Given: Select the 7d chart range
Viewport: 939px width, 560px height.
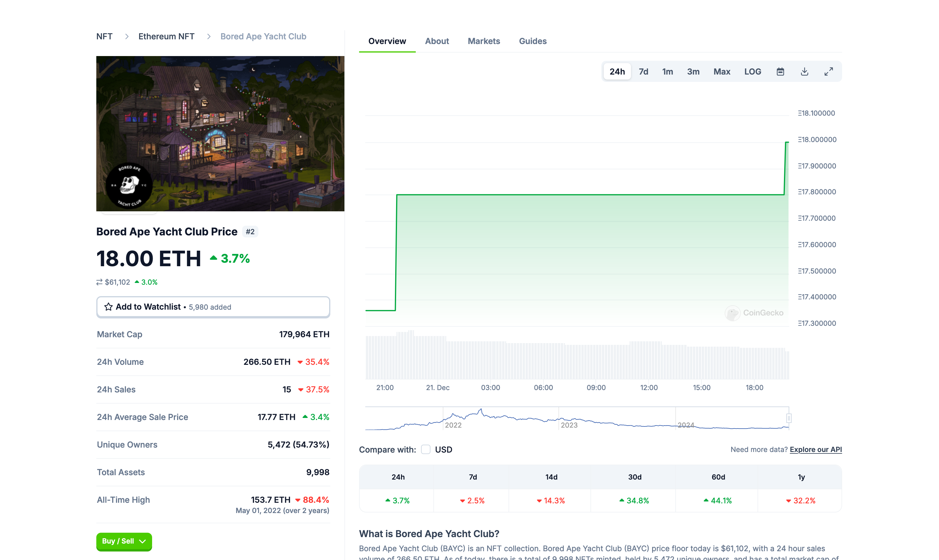Looking at the screenshot, I should click(x=644, y=72).
